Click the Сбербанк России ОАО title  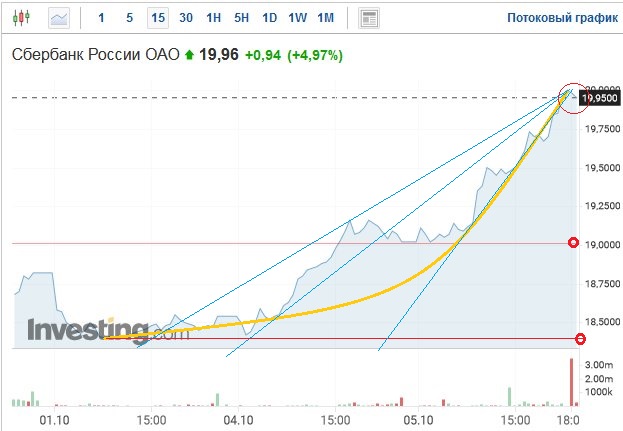coord(96,54)
